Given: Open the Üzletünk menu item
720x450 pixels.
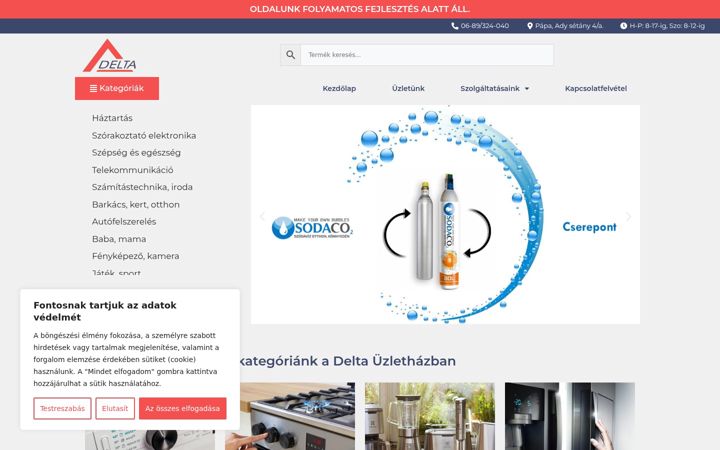Looking at the screenshot, I should tap(408, 88).
